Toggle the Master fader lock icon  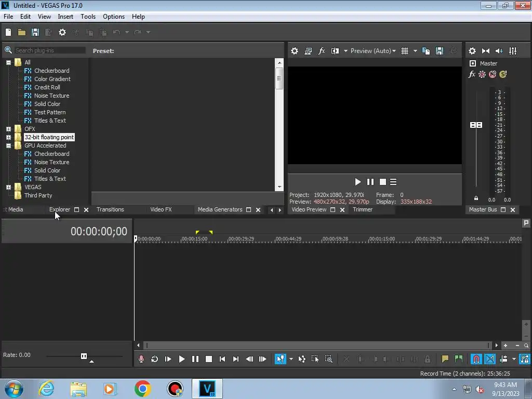point(476,198)
